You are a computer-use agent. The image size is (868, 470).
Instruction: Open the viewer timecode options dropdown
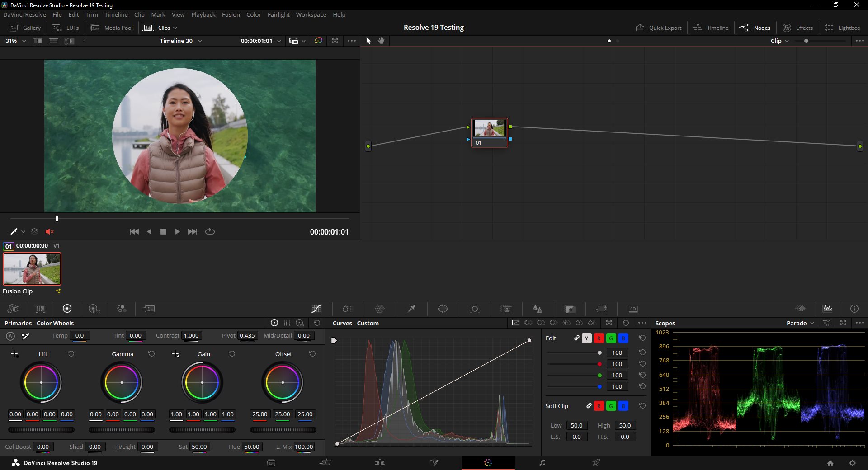pos(279,41)
